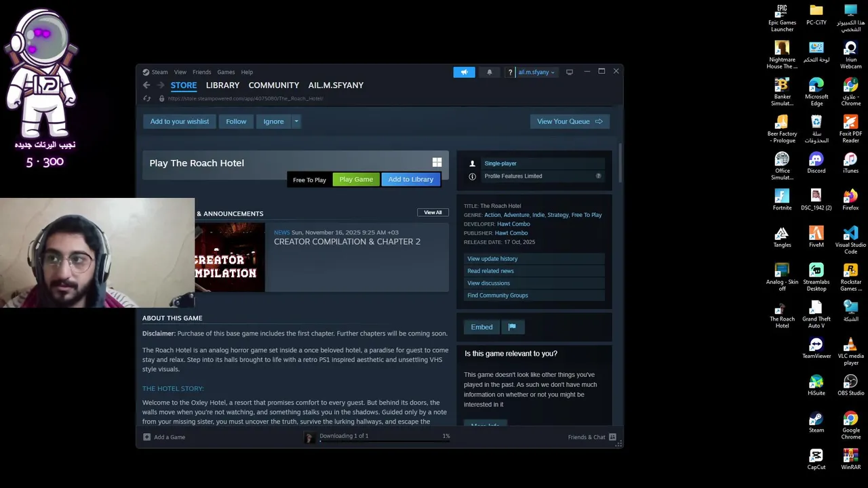
Task: Open Rockstar Games launcher shortcut
Action: (851, 277)
